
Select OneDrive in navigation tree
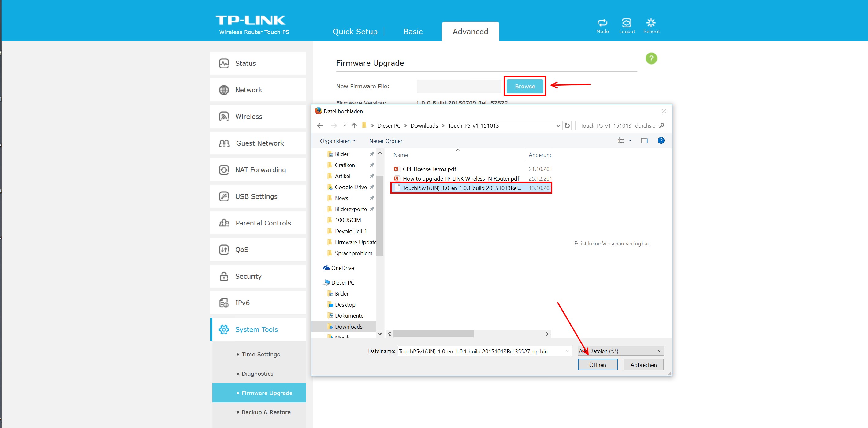tap(339, 268)
